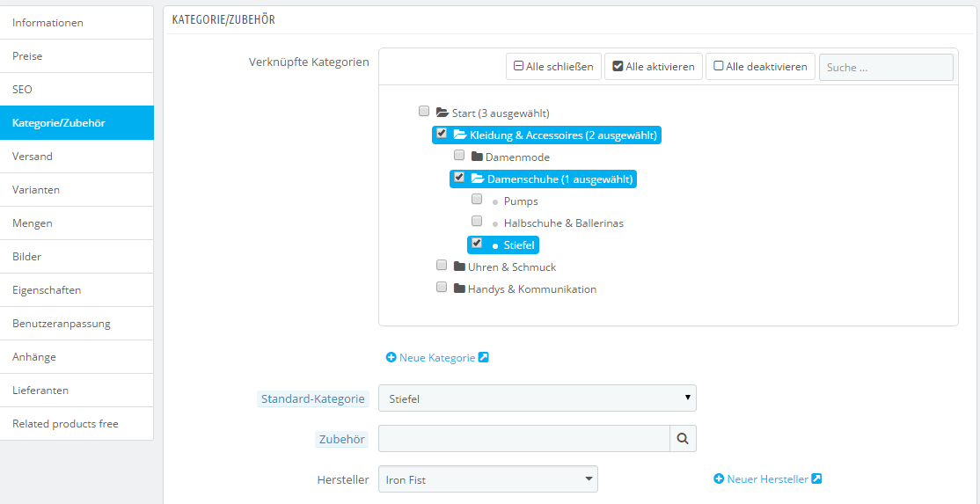The height and width of the screenshot is (504, 980).
Task: Click the Uhren & Schmuck folder icon
Action: 459,267
